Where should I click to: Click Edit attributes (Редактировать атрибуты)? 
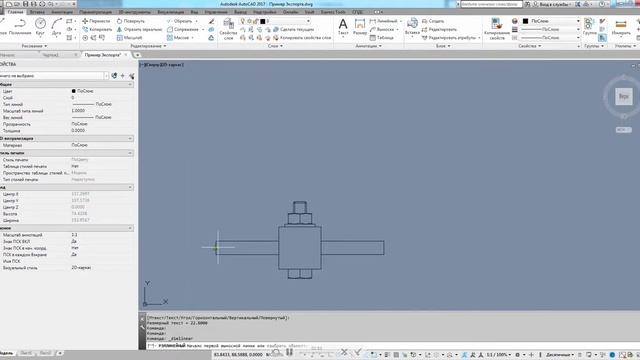(x=451, y=38)
